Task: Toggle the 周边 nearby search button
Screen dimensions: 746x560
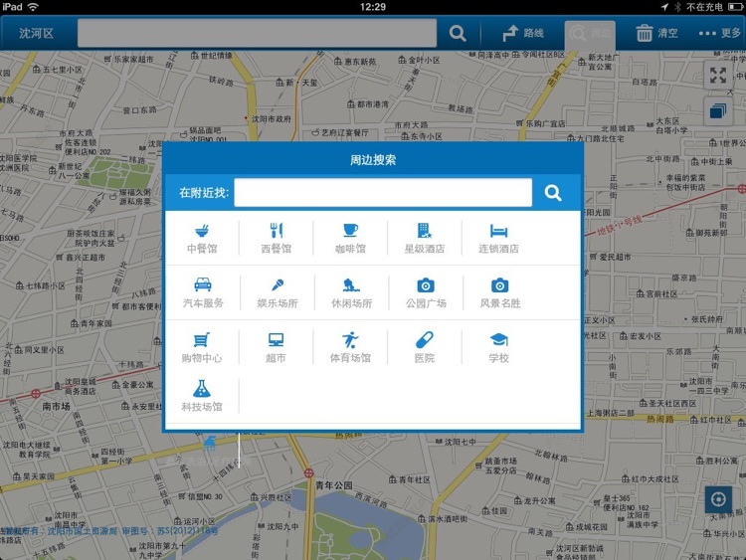Action: (590, 33)
